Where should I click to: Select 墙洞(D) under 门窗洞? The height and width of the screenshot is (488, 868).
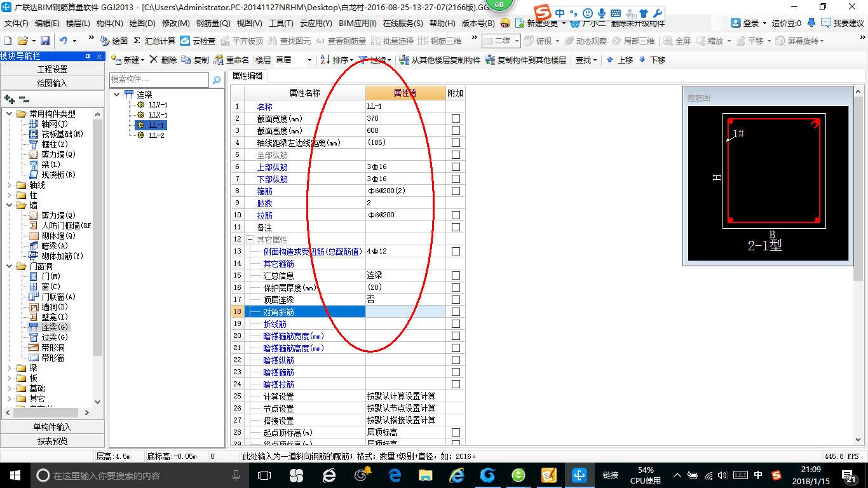55,307
